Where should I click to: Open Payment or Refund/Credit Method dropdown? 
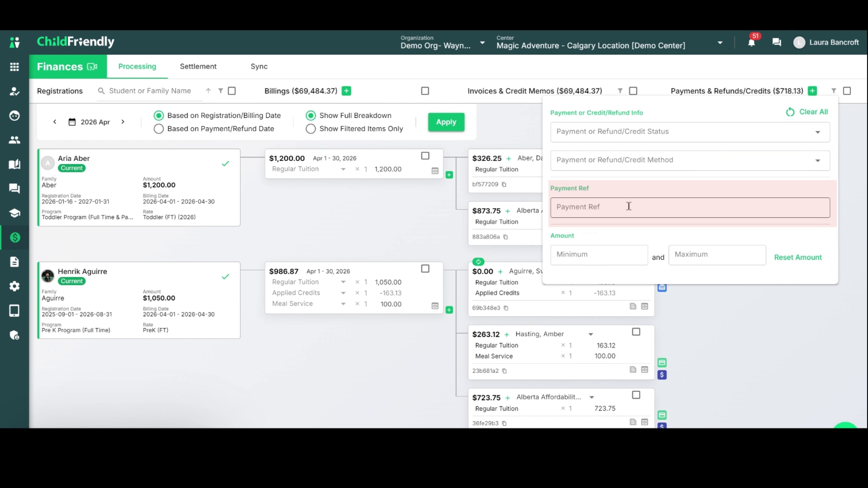tap(690, 160)
